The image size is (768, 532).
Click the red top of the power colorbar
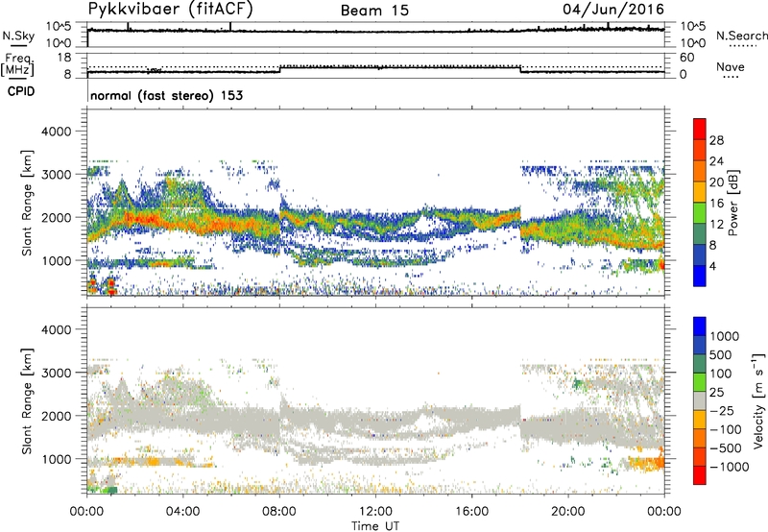(x=700, y=127)
